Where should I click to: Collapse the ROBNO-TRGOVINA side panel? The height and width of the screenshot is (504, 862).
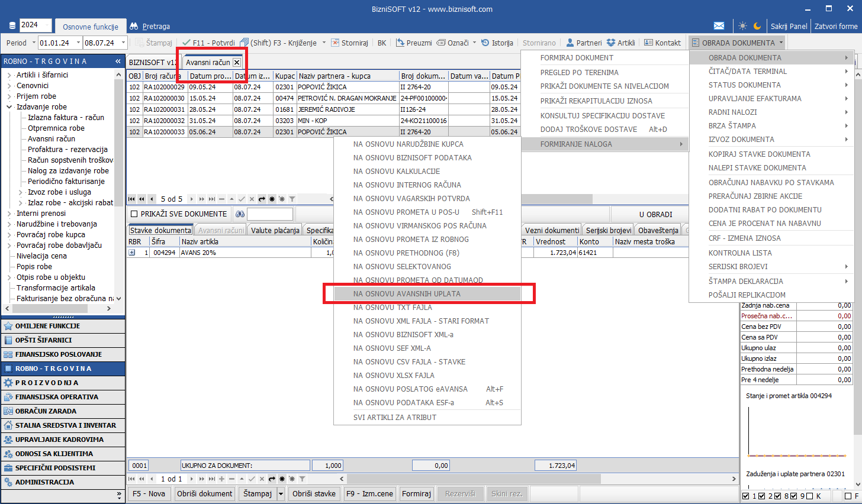118,62
